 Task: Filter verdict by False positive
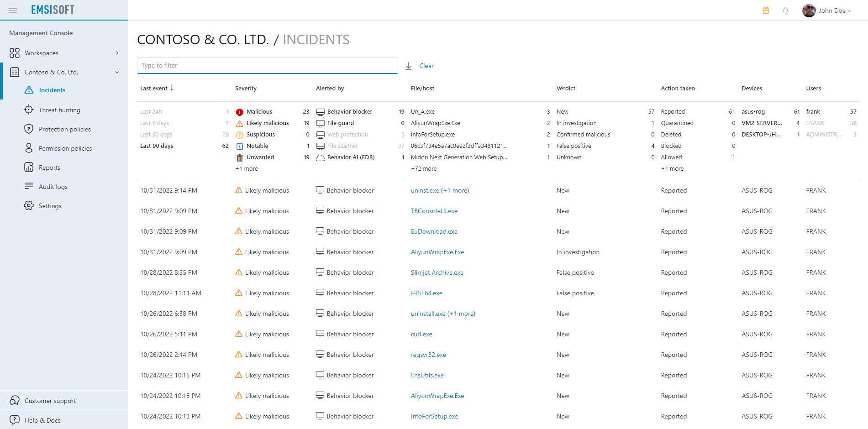click(573, 146)
